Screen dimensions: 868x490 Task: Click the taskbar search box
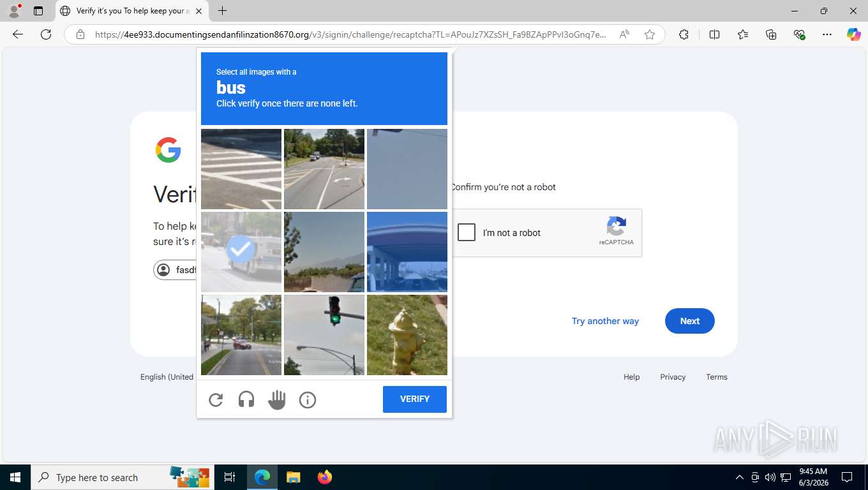123,477
